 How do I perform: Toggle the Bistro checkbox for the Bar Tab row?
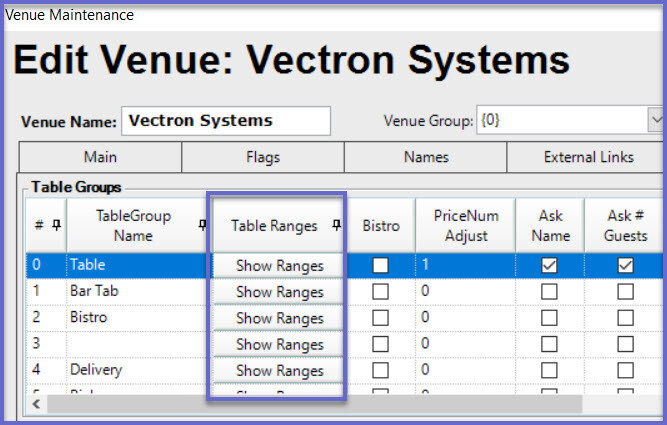coord(380,291)
